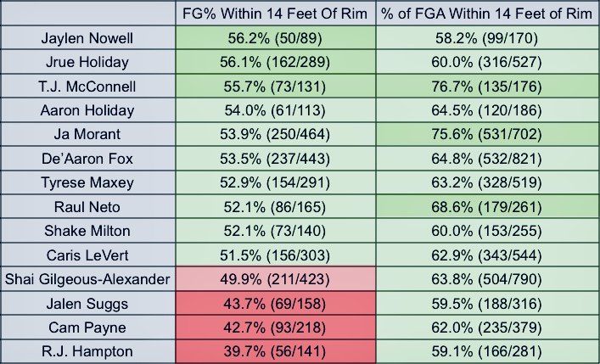Click the light red 49.9% (211/423) cell
The width and height of the screenshot is (600, 364).
tap(276, 279)
